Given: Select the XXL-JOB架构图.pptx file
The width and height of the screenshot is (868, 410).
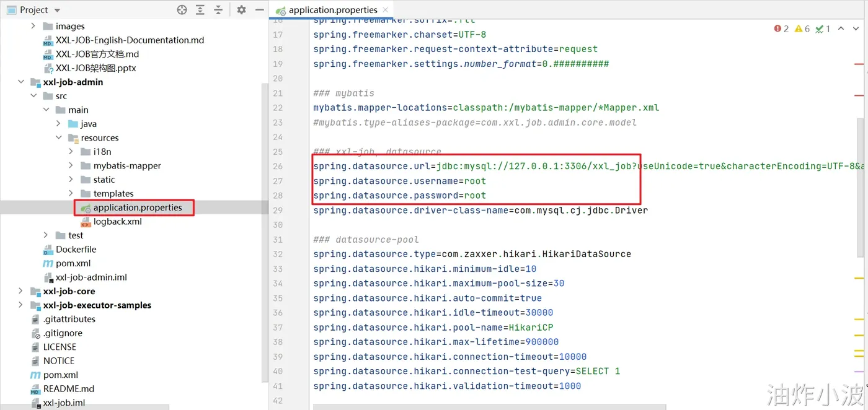Looking at the screenshot, I should point(96,68).
